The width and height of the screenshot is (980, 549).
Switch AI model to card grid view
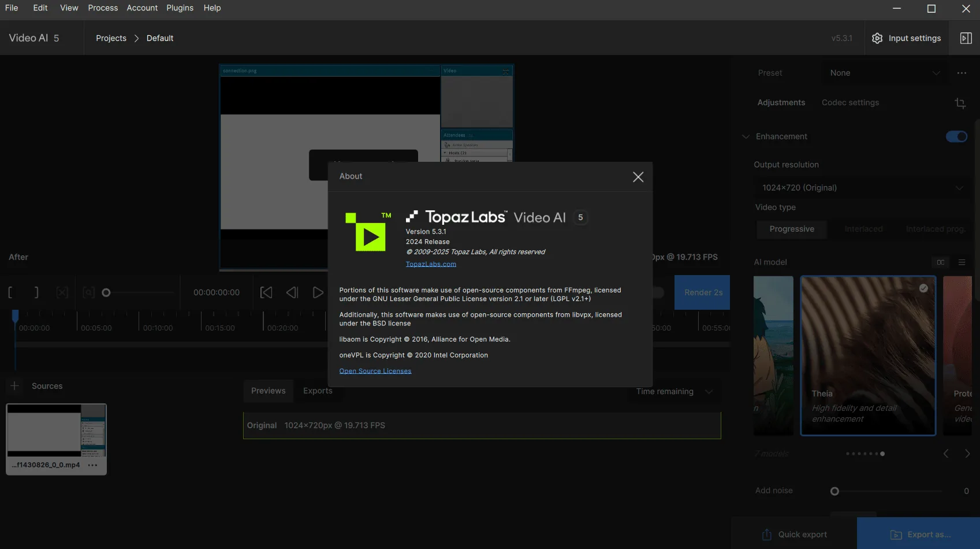click(941, 262)
